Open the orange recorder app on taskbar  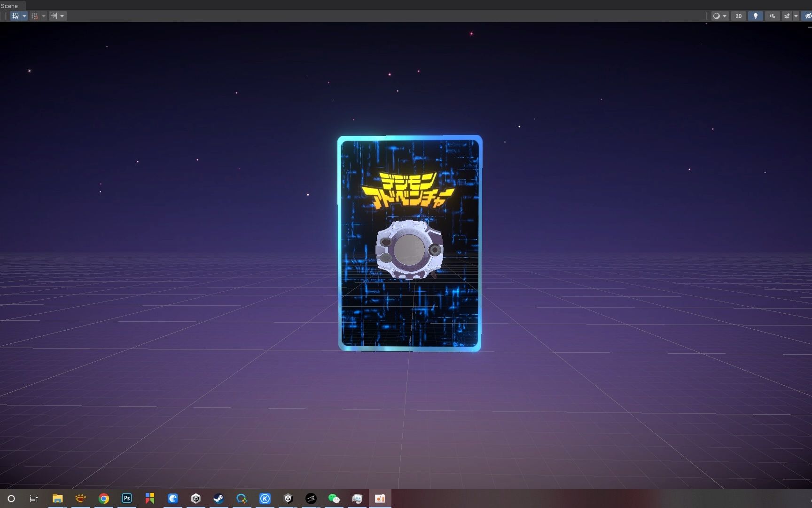(x=380, y=499)
